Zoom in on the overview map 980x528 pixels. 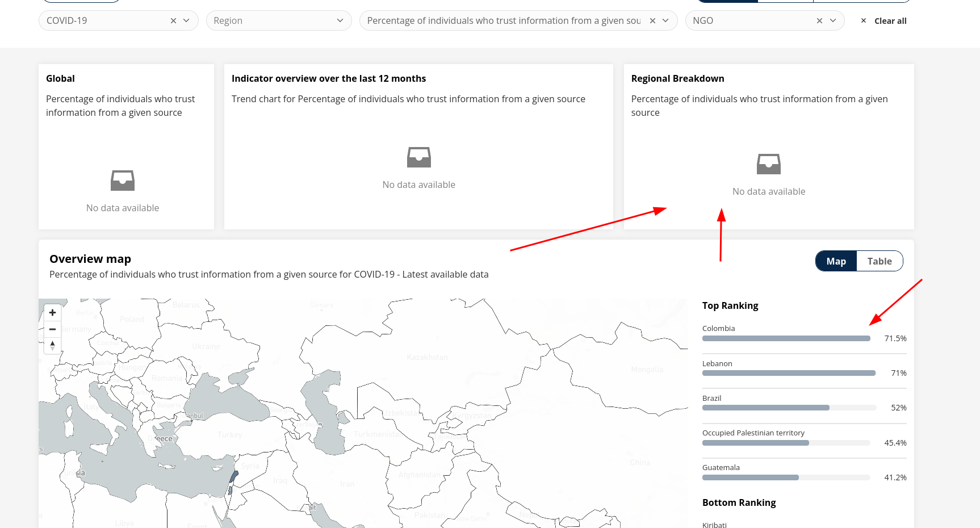click(x=52, y=312)
